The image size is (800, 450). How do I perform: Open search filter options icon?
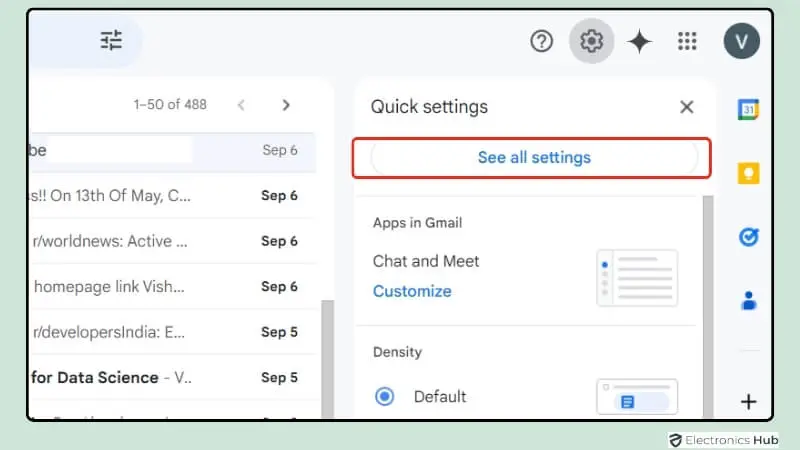coord(111,40)
